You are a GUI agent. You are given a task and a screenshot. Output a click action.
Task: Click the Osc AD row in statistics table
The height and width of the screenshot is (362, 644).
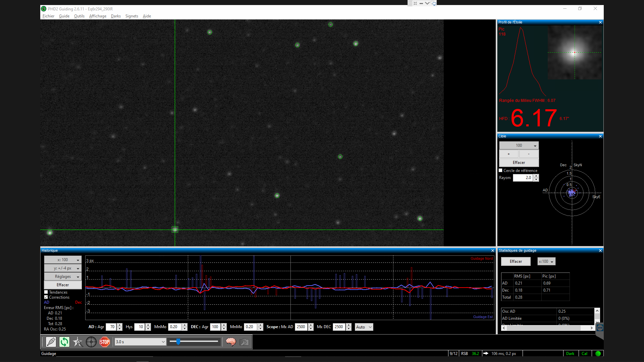click(548, 311)
